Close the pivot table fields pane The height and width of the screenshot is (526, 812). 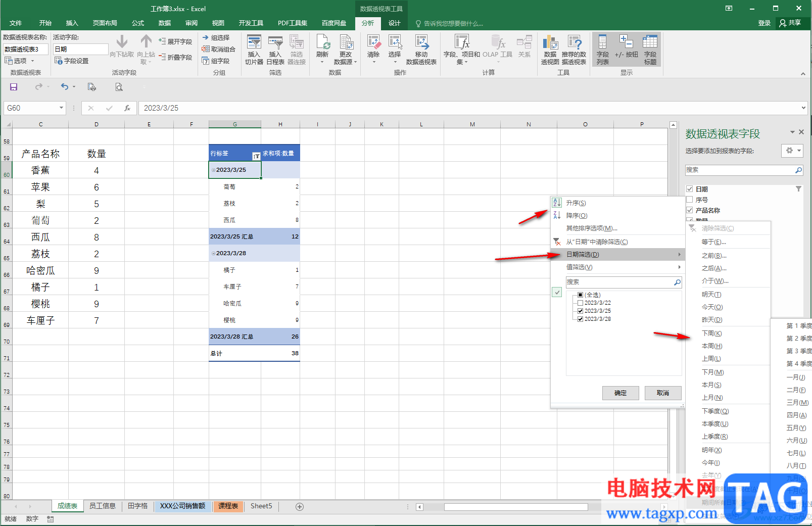[x=801, y=132]
